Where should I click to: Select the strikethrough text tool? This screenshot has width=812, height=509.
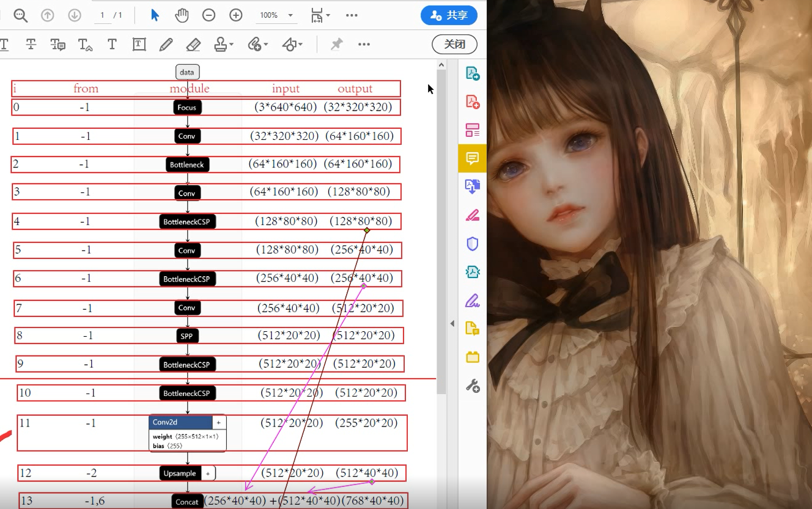click(31, 44)
